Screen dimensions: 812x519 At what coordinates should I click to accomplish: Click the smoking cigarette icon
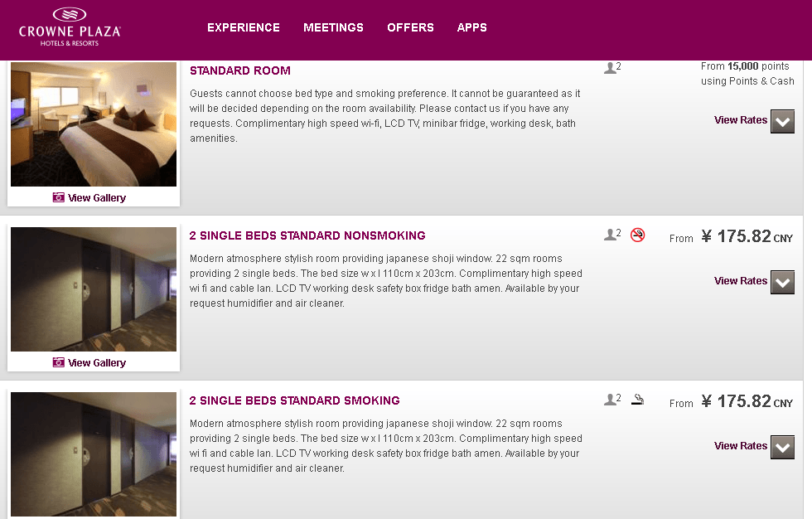point(637,400)
